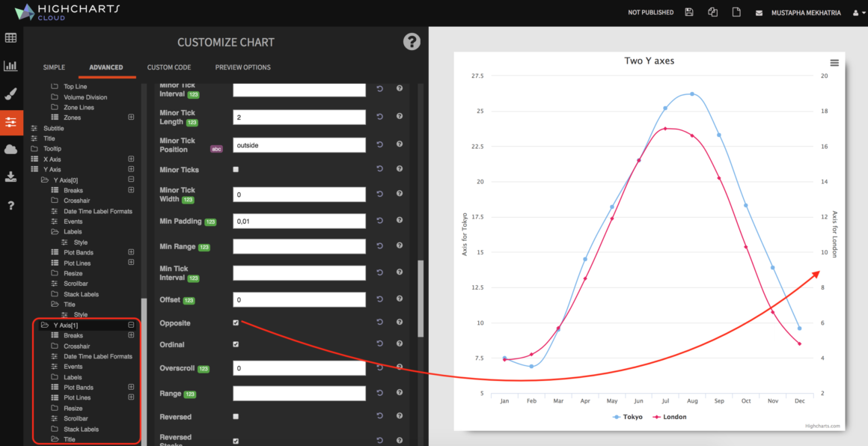Click the large help question mark icon

[412, 42]
